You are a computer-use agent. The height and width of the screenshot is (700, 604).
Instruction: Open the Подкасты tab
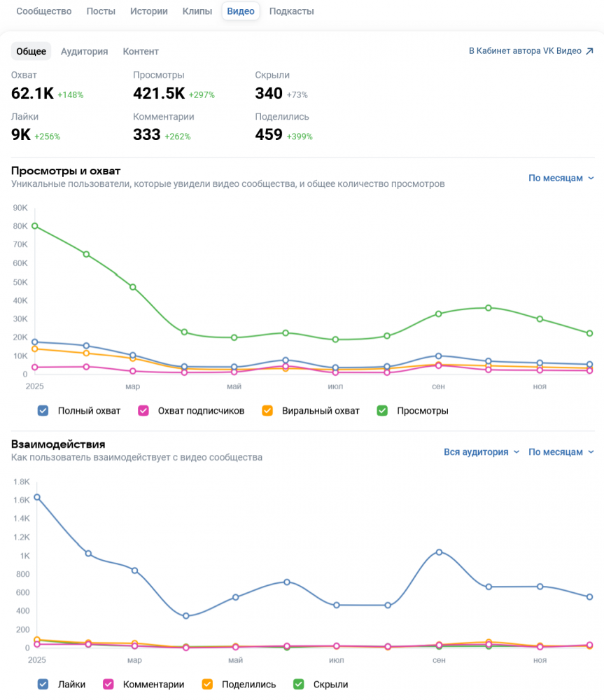tap(291, 11)
